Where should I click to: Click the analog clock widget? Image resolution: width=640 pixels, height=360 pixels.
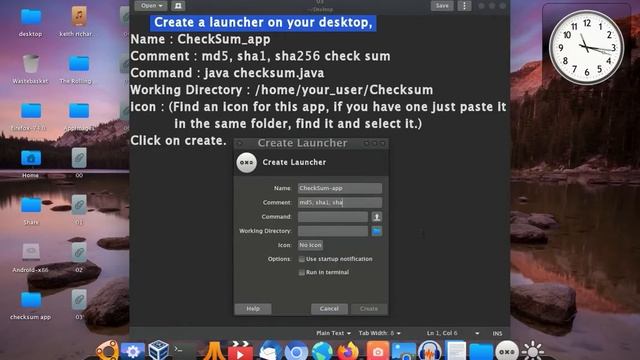[x=586, y=47]
